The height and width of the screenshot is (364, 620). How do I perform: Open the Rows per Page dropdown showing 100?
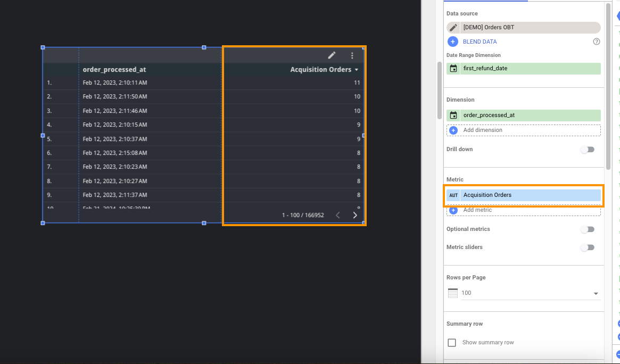tap(531, 293)
